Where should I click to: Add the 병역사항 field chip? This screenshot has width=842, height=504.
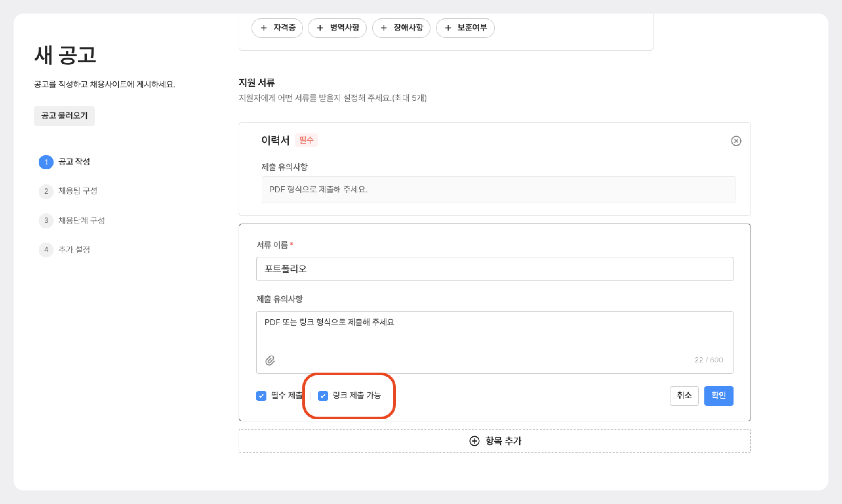[x=337, y=28]
